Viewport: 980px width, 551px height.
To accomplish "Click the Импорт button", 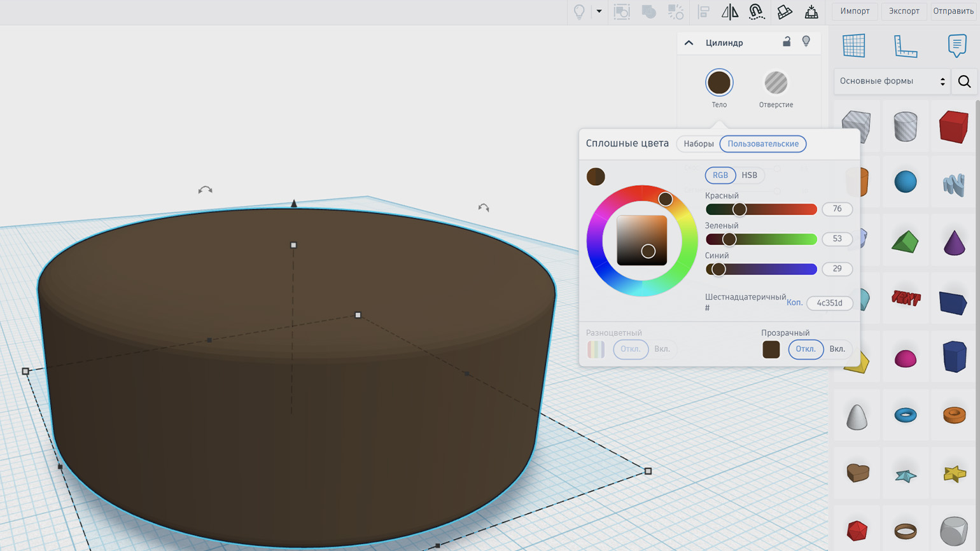I will [855, 11].
